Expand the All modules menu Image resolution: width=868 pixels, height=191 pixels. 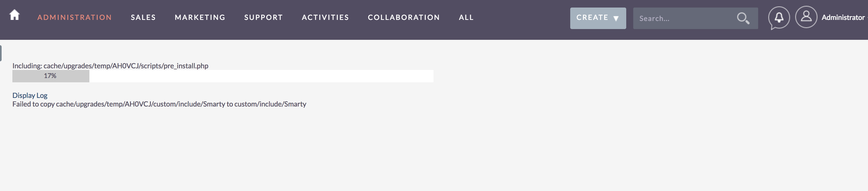[x=466, y=17]
